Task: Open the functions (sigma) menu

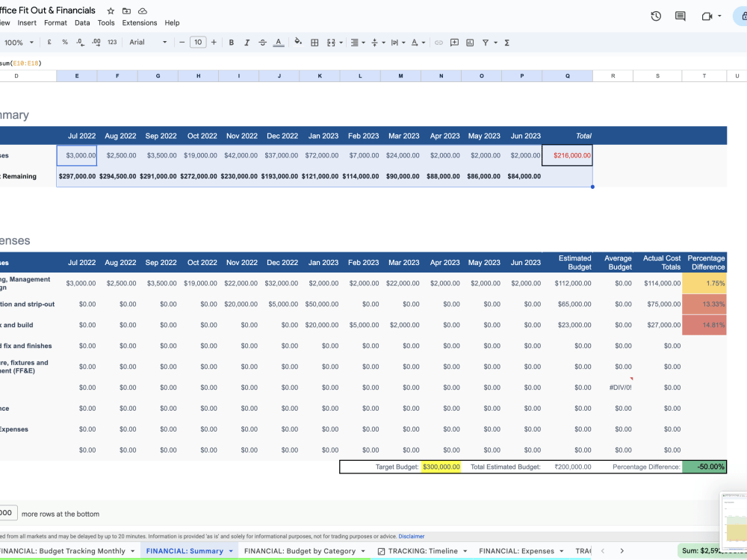Action: pos(506,42)
